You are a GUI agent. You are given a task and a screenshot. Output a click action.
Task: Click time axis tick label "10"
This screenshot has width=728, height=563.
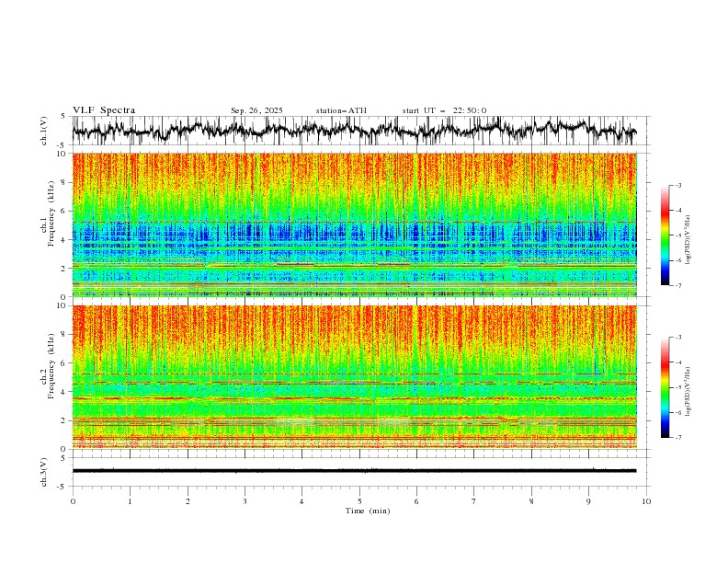(x=646, y=501)
